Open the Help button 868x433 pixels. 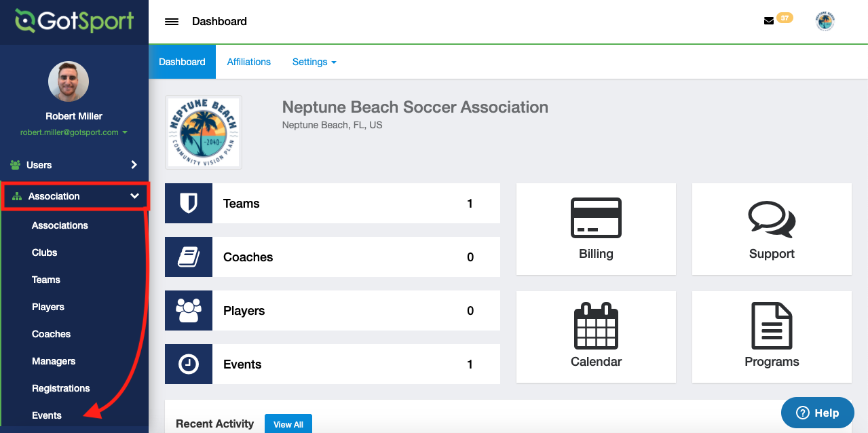point(818,413)
